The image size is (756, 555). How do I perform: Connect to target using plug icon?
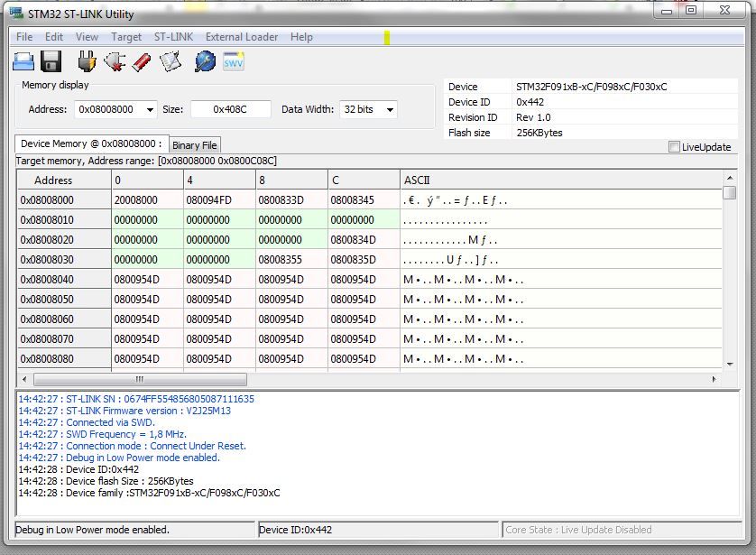point(87,61)
